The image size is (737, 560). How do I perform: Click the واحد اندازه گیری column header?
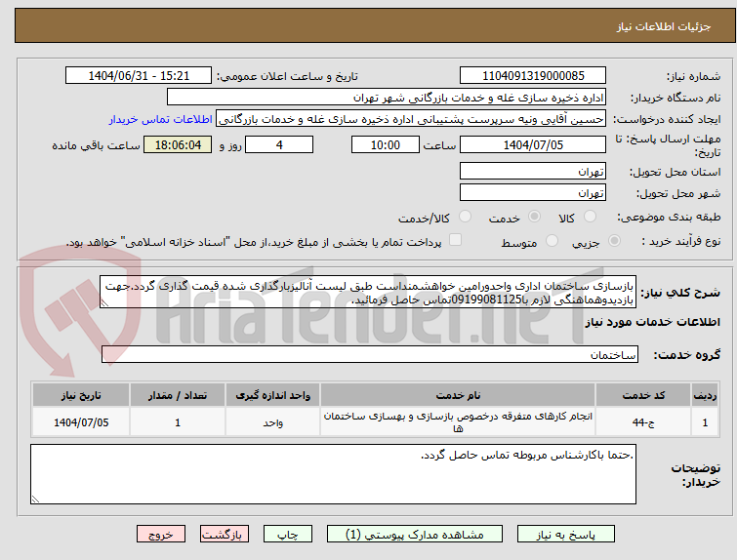pyautogui.click(x=272, y=395)
